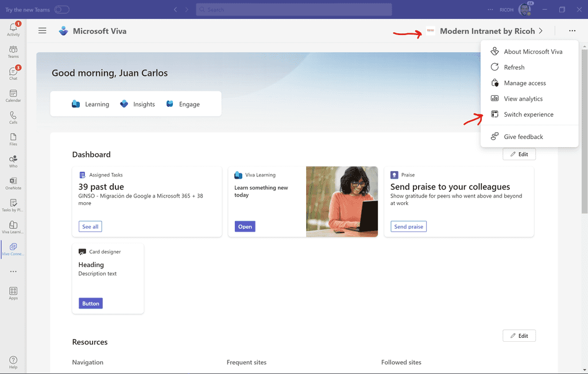The height and width of the screenshot is (374, 588).
Task: Open the Who app
Action: click(x=13, y=161)
